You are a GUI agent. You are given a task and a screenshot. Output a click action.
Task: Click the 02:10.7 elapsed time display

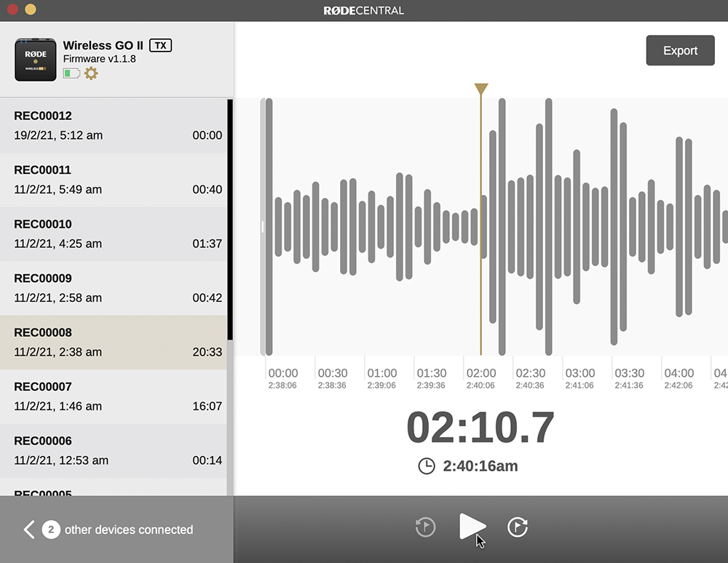point(480,427)
